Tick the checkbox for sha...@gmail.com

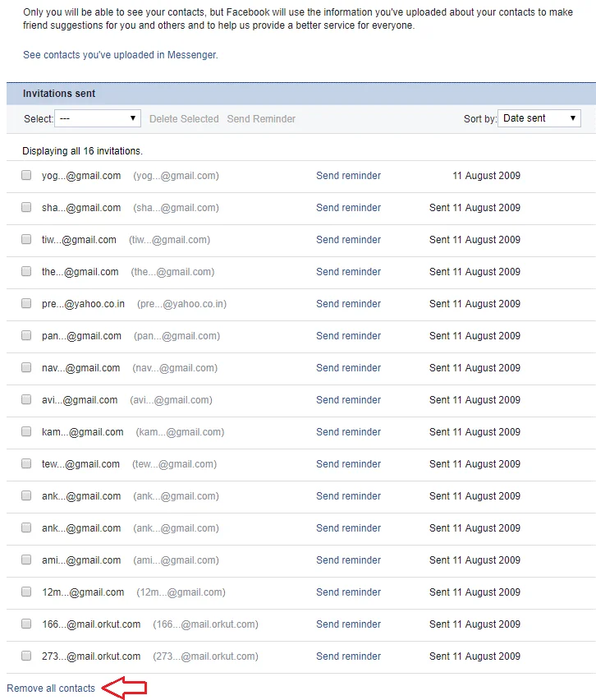click(26, 207)
